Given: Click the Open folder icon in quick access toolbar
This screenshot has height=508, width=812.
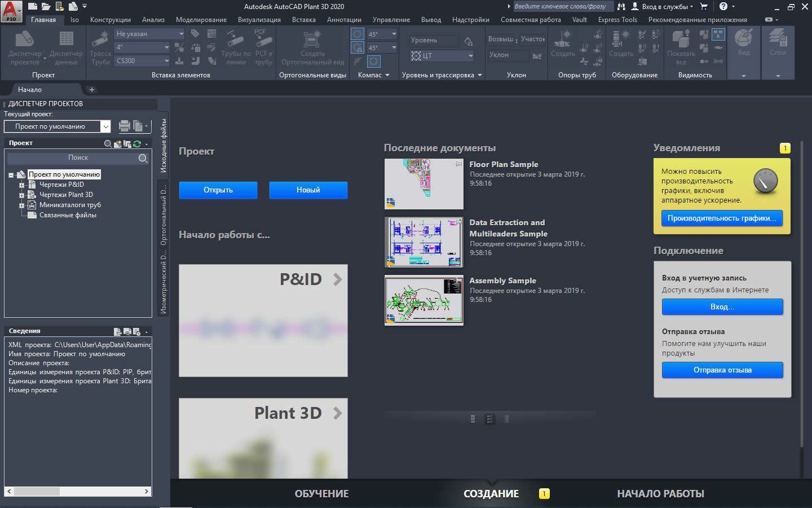Looking at the screenshot, I should pyautogui.click(x=46, y=7).
